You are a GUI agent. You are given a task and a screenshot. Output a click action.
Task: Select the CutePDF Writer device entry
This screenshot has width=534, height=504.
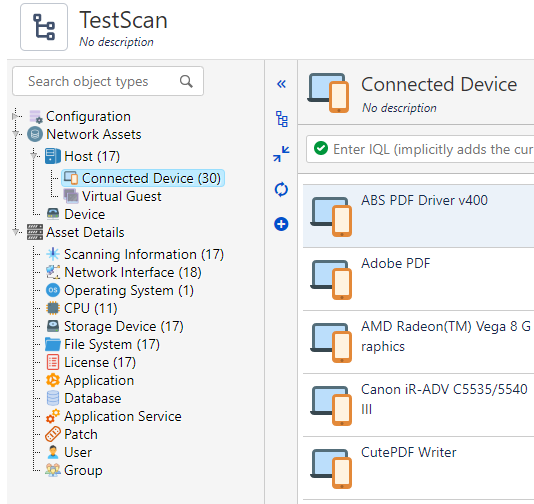coord(418,468)
